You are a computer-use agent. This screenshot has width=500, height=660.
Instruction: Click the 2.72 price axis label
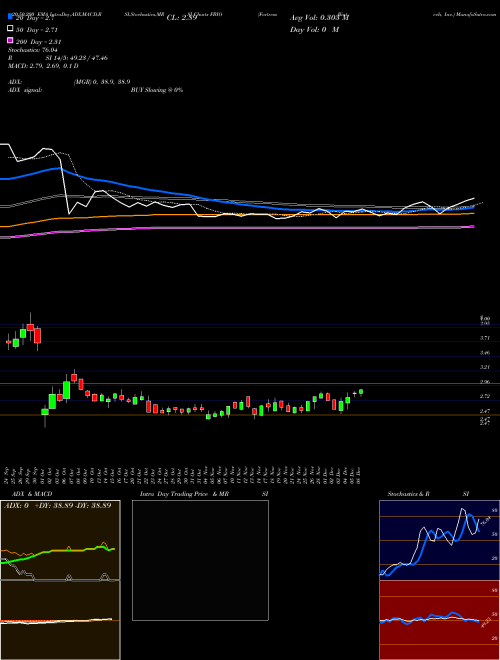click(x=485, y=397)
